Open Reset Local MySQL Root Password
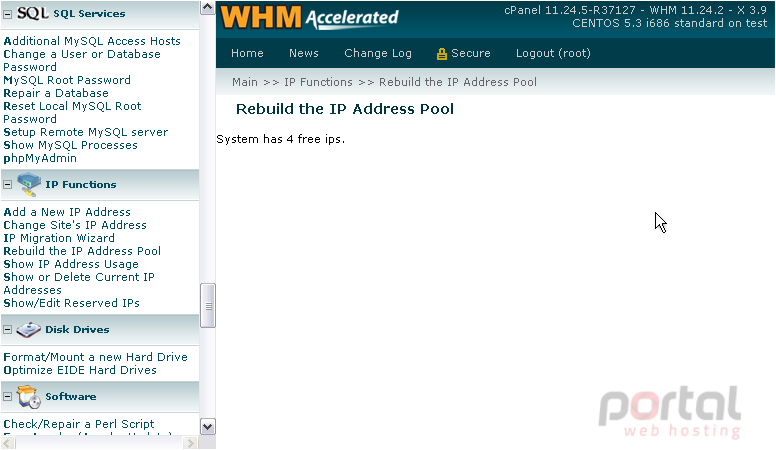This screenshot has height=450, width=776. (72, 112)
